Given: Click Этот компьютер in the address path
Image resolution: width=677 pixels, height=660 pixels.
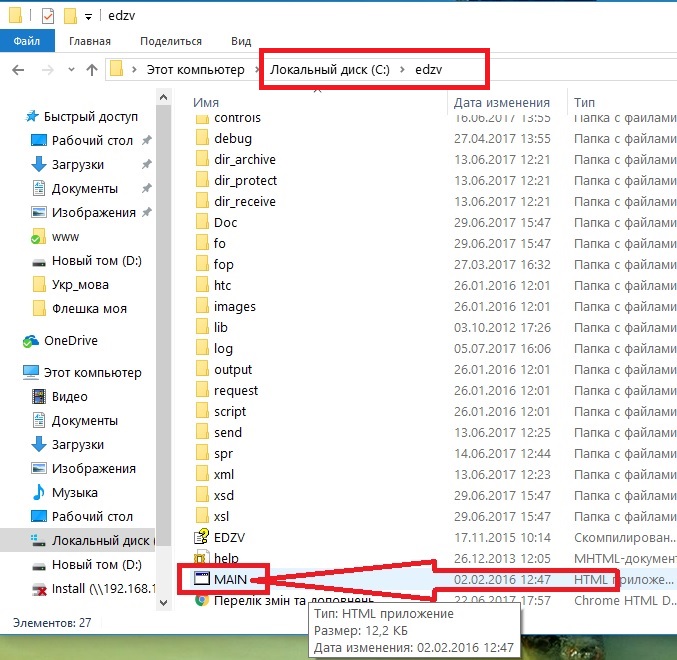Looking at the screenshot, I should click(195, 70).
